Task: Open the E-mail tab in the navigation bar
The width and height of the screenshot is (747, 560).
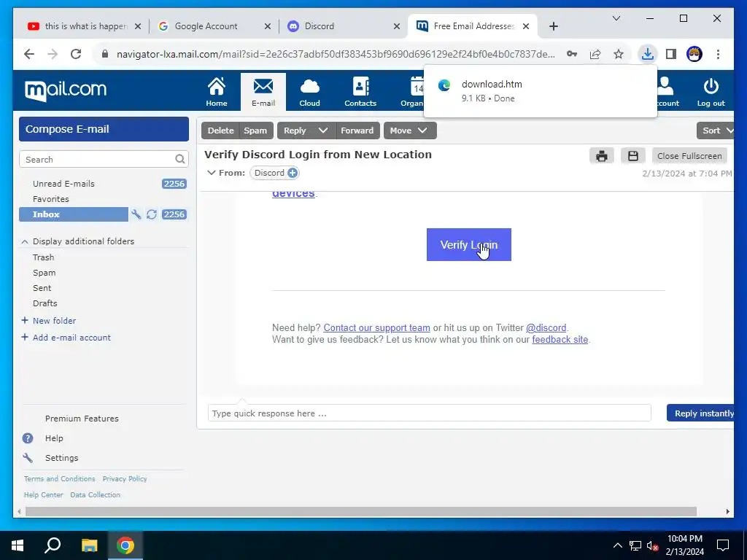Action: 263,91
